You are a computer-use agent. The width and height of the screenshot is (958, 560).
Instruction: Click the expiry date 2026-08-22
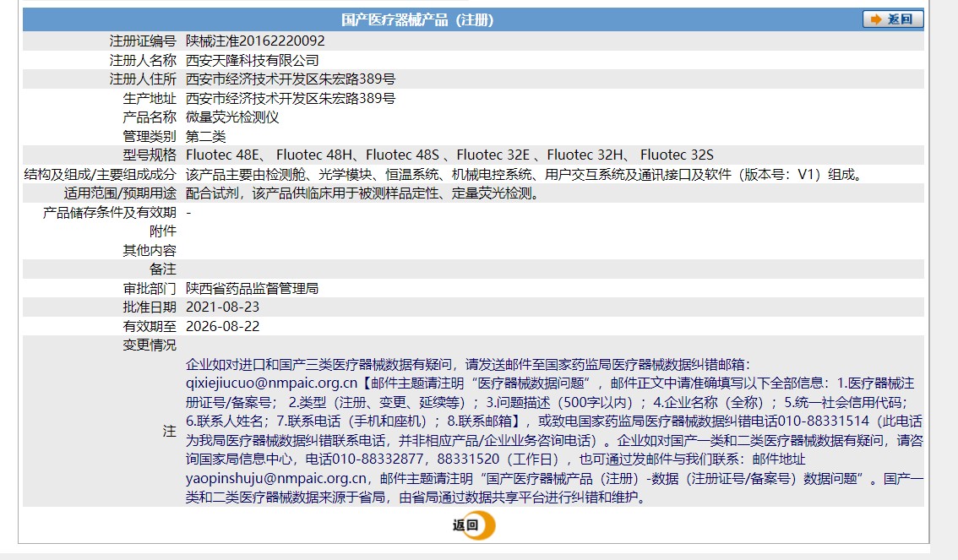[x=222, y=326]
